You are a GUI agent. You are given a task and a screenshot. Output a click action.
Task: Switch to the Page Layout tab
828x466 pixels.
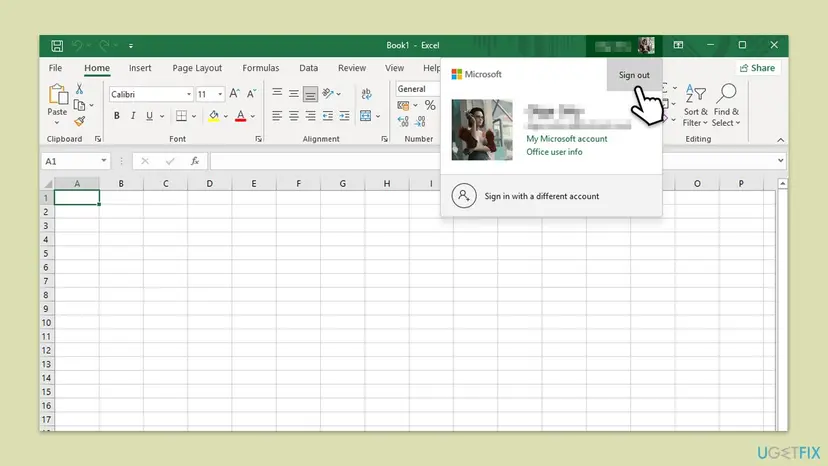pyautogui.click(x=197, y=68)
